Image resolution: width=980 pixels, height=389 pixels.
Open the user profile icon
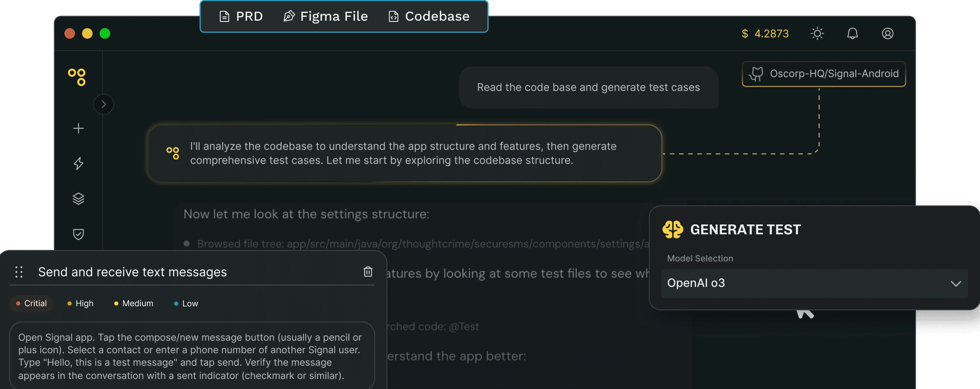(887, 34)
